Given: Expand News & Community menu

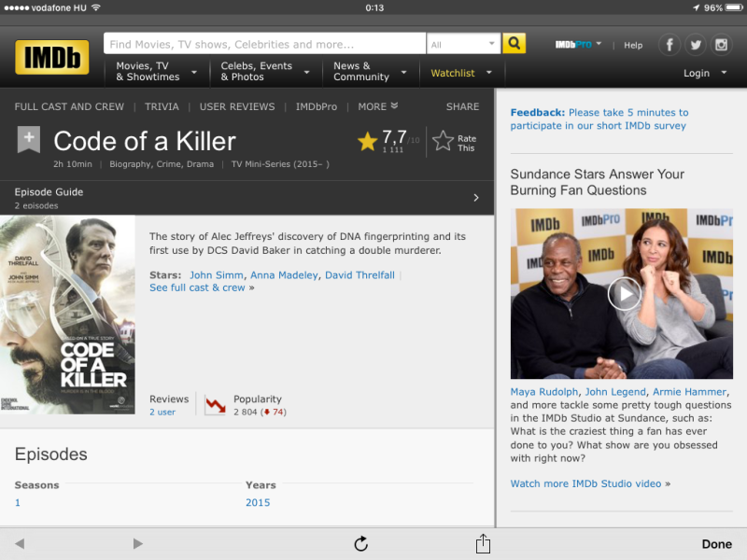Looking at the screenshot, I should [370, 72].
